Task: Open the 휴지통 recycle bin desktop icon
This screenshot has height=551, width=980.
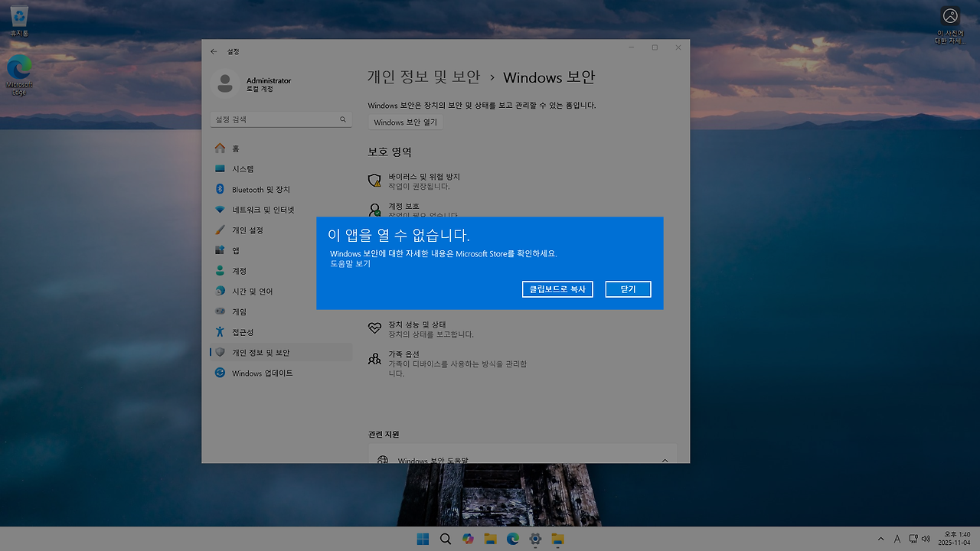Action: point(19,21)
